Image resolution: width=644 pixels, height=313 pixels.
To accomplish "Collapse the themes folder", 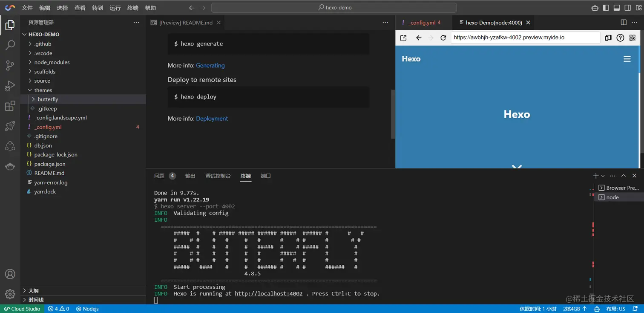I will (x=83, y=90).
